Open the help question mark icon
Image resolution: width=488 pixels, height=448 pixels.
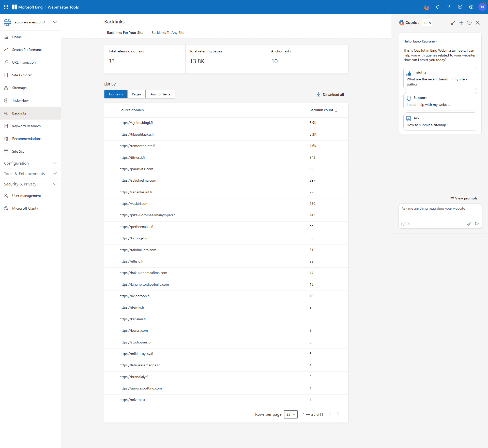tap(449, 7)
